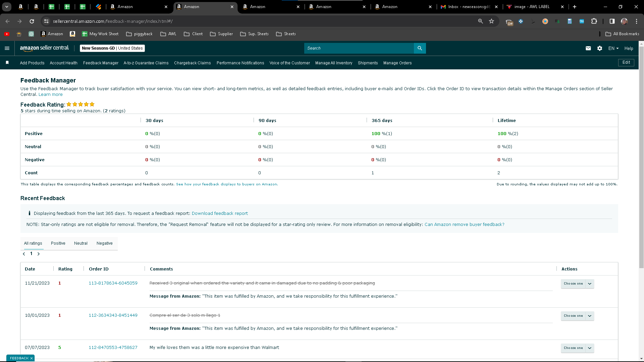
Task: Switch to the 'image - AWL LABEL' browser tab
Action: coord(535,7)
